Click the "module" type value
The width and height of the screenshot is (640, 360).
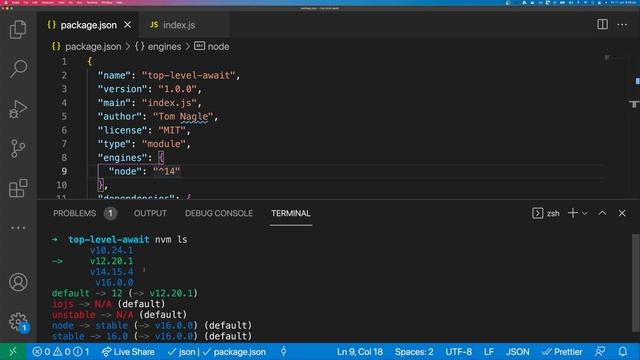tap(164, 144)
